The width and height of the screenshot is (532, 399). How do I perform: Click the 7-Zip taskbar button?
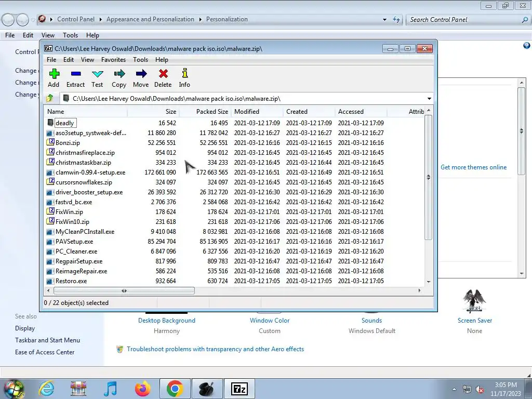pyautogui.click(x=239, y=389)
